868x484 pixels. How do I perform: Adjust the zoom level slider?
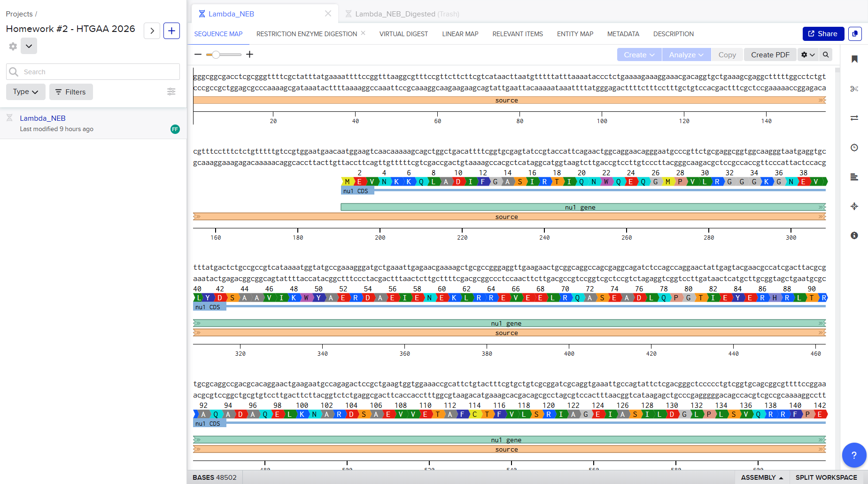pos(216,55)
